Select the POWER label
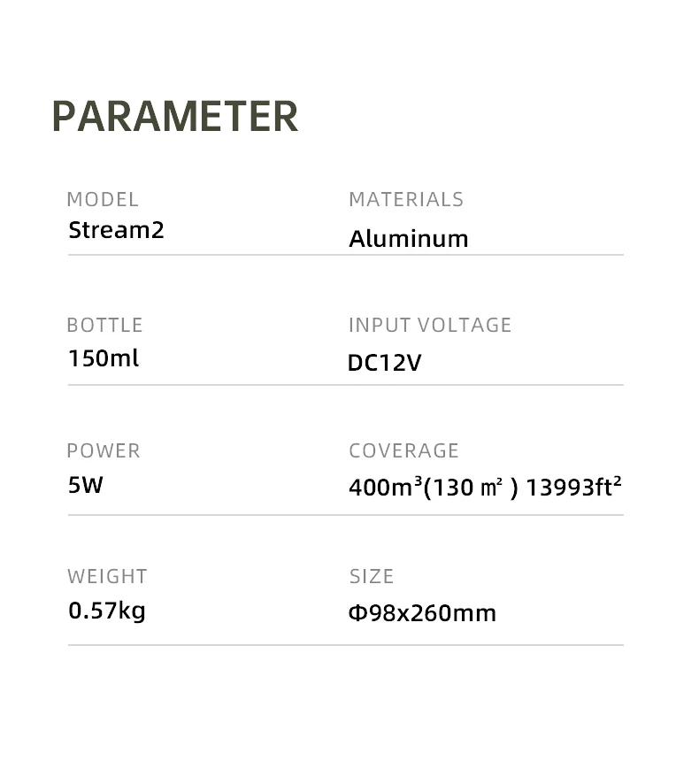 pos(104,451)
